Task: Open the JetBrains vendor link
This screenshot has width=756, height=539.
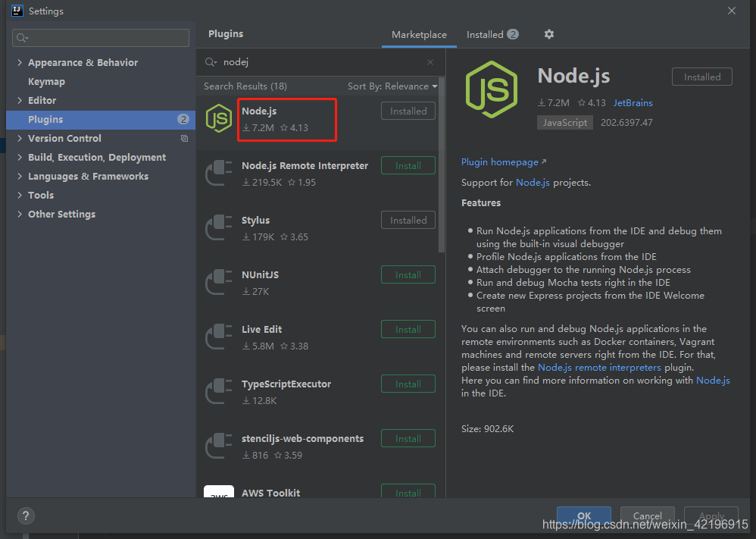Action: (x=633, y=103)
